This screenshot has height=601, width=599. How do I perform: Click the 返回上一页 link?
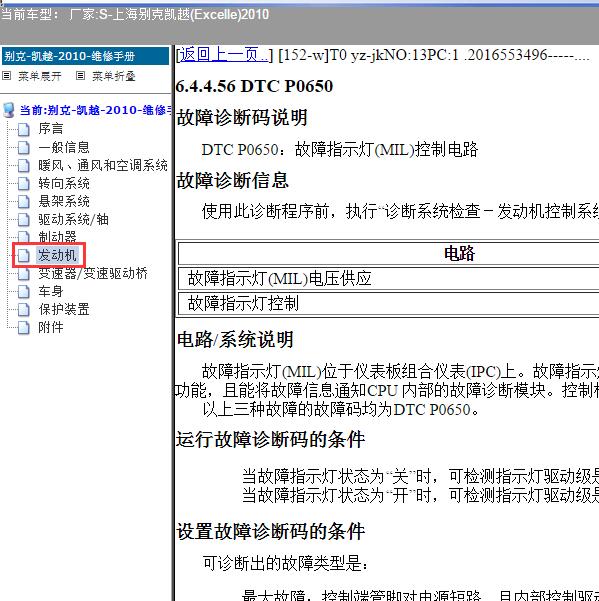[x=224, y=55]
